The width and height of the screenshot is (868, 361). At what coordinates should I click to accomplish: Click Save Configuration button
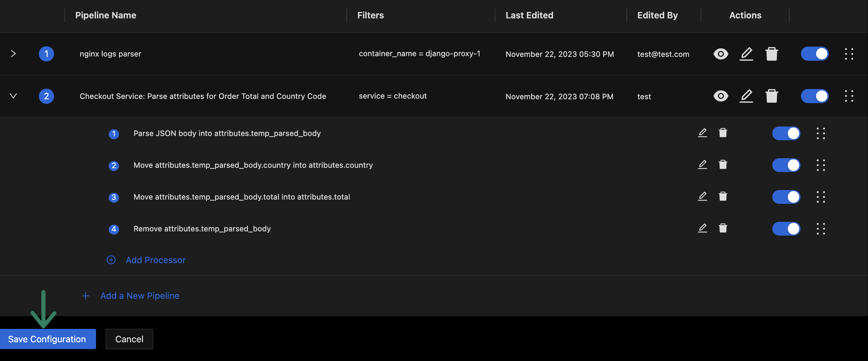[48, 339]
